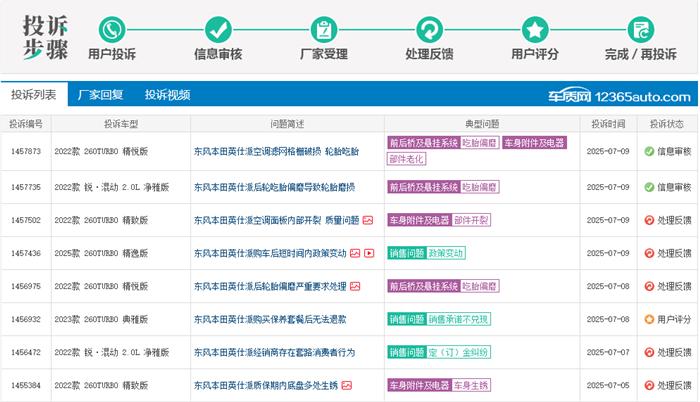Screen dimensions: 700x402
Task: Click complaint number 1457873
Action: point(26,151)
